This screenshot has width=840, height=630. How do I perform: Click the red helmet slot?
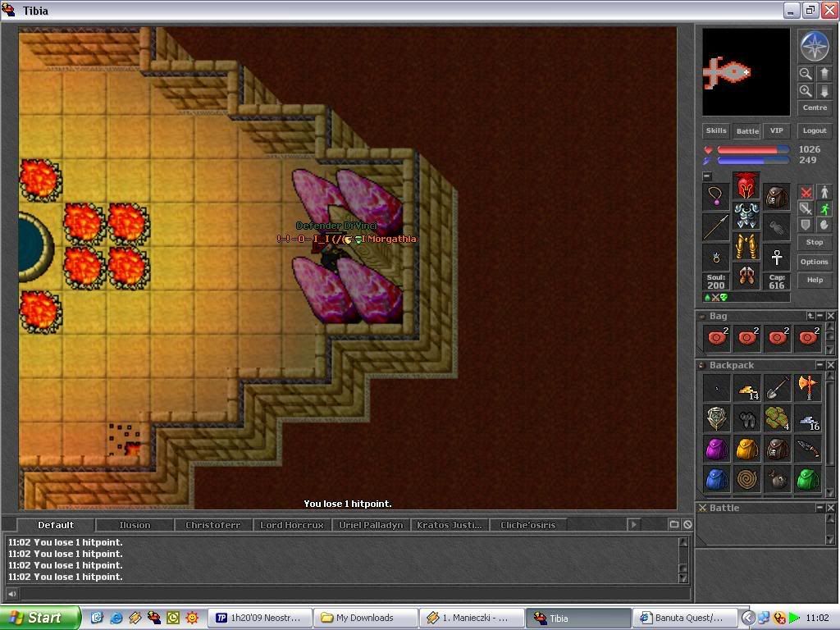click(x=746, y=185)
